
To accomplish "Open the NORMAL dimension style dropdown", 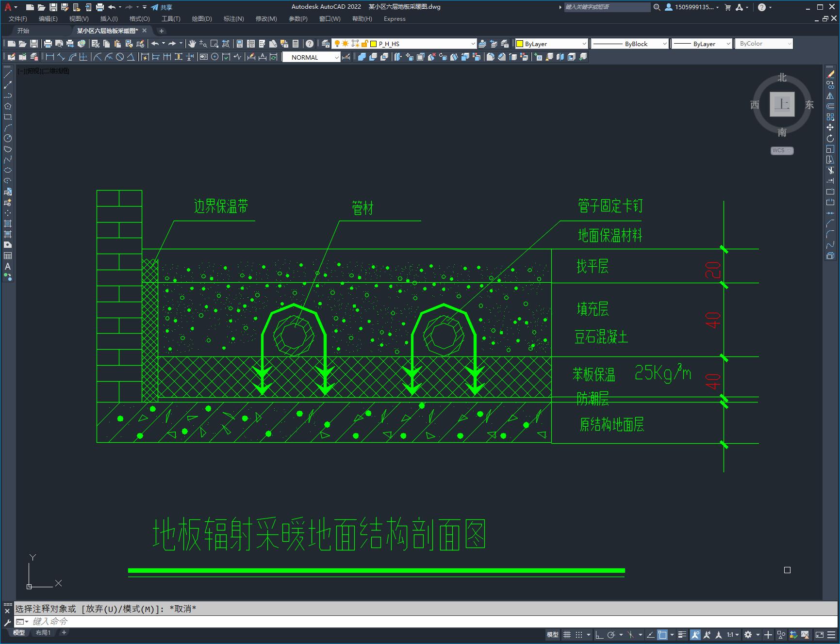I will click(312, 57).
